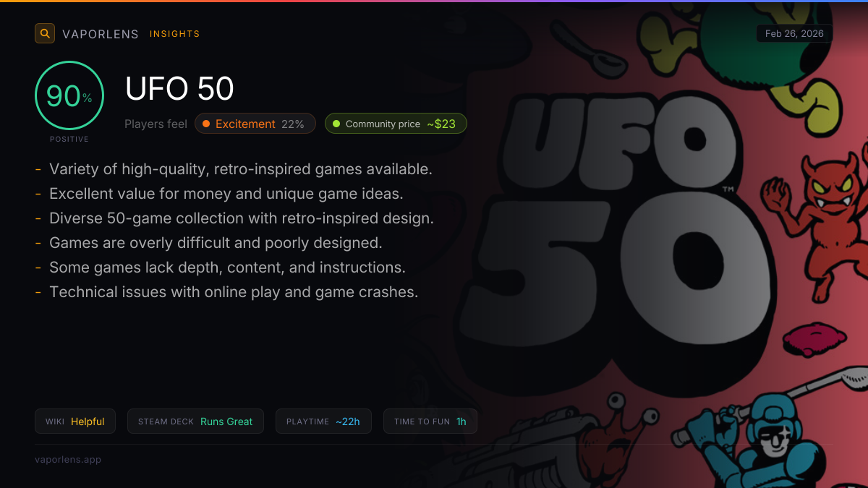Click the 90% positive score circle
The image size is (868, 488).
(x=69, y=96)
